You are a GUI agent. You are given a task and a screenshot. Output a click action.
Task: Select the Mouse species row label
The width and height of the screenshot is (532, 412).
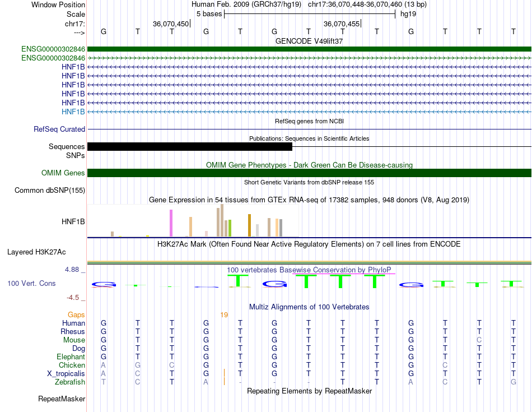pyautogui.click(x=74, y=340)
